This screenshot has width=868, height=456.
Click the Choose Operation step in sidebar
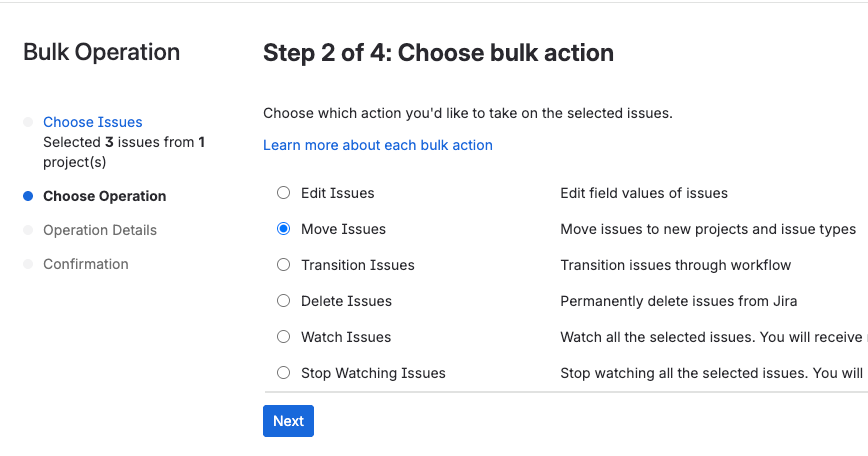104,196
